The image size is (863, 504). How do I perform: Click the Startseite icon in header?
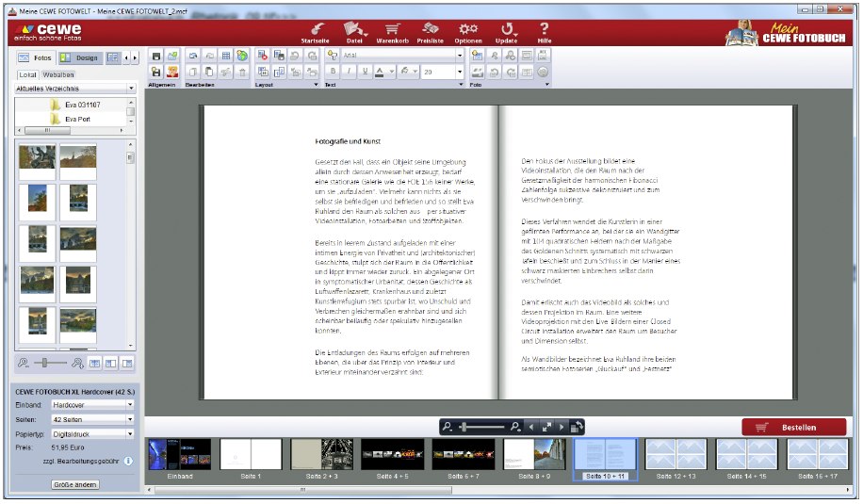coord(317,29)
